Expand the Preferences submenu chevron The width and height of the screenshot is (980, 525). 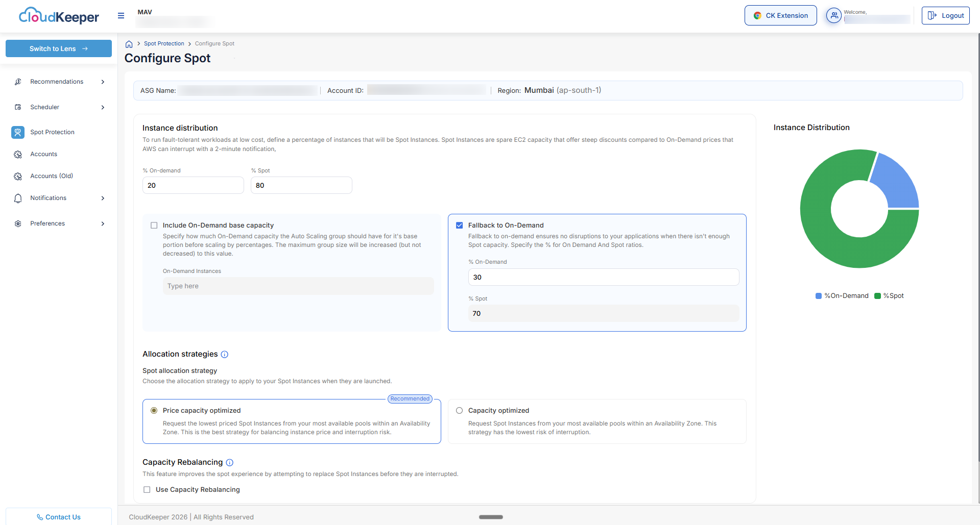(x=103, y=223)
